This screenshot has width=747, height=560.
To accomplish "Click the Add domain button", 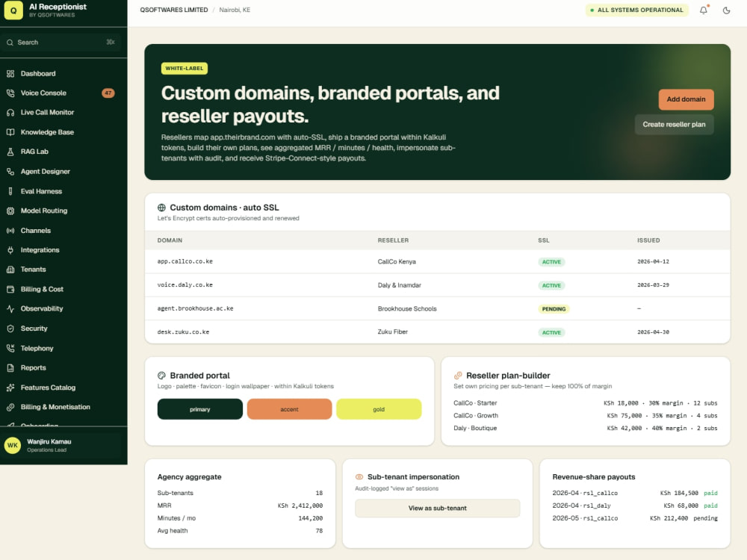I will click(x=686, y=99).
